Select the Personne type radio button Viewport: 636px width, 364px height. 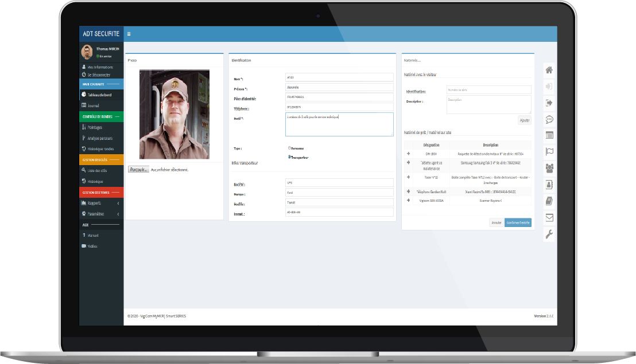[289, 148]
